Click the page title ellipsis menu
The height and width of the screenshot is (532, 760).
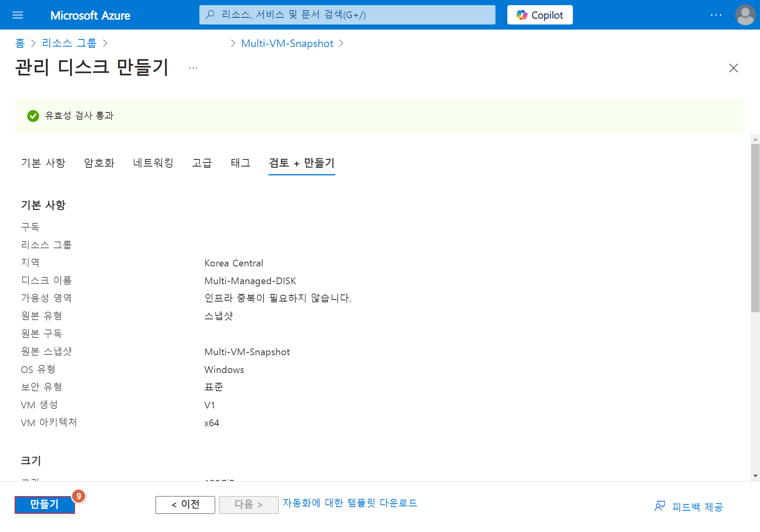click(193, 68)
